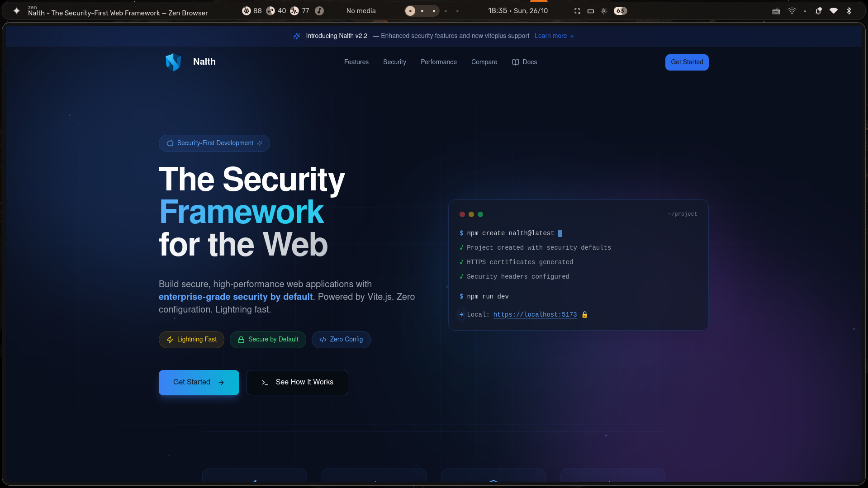The width and height of the screenshot is (868, 488).
Task: Click the arrow icon inside hero Get Started button
Action: tap(221, 383)
